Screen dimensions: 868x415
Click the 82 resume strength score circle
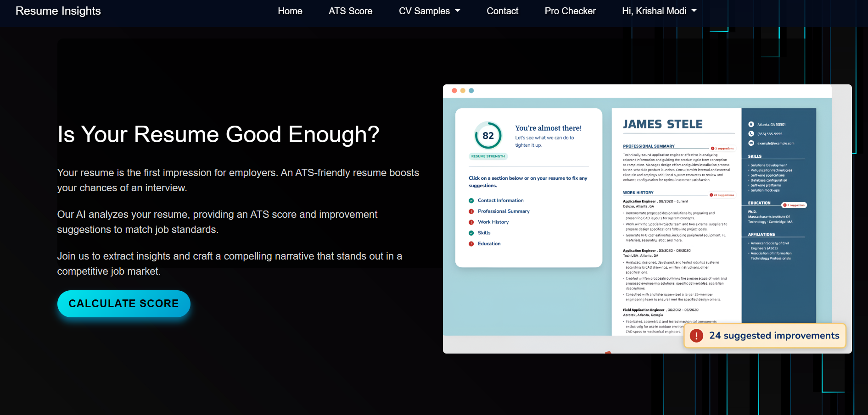click(488, 135)
